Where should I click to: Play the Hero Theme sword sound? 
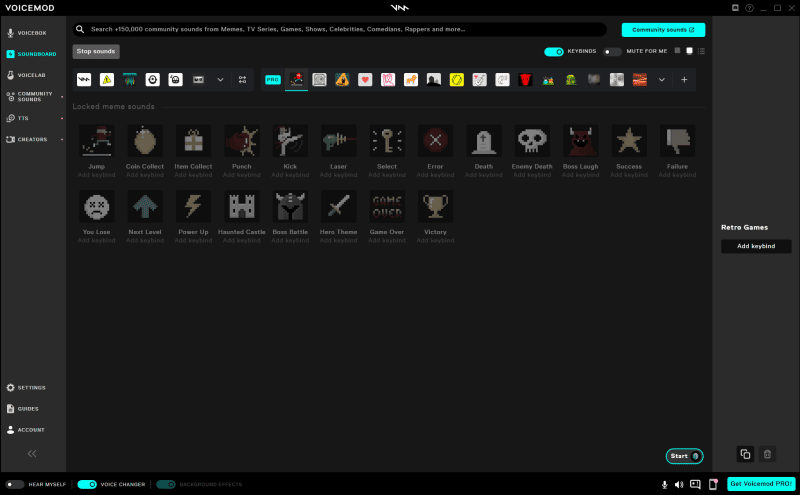point(338,206)
